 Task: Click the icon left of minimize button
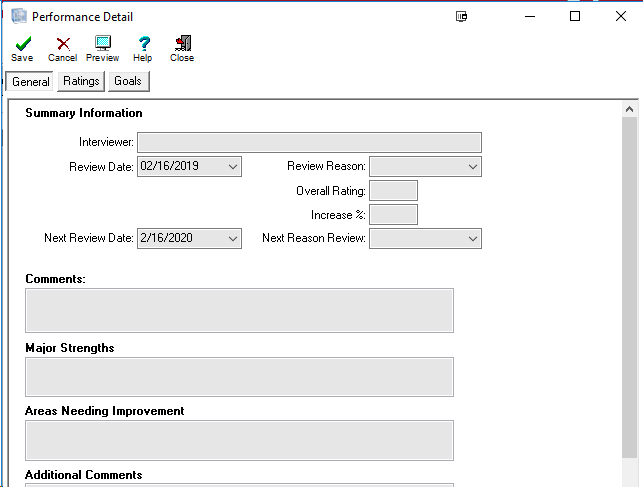[x=462, y=17]
